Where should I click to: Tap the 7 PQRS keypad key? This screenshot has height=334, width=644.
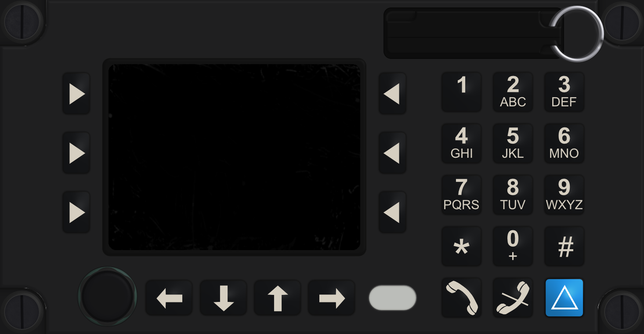461,195
